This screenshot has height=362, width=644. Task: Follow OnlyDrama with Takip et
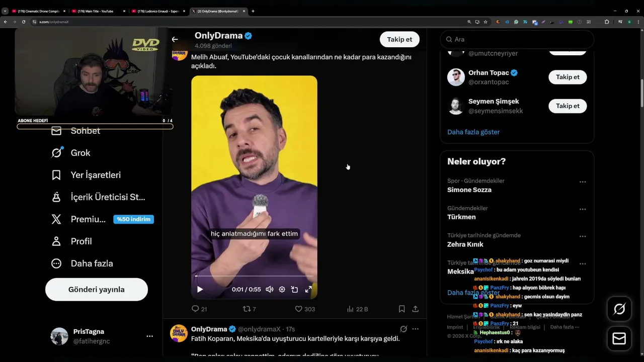(399, 39)
